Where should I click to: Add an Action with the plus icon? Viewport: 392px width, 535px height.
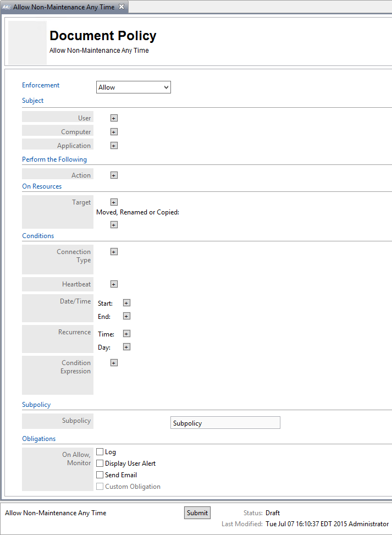click(x=114, y=175)
